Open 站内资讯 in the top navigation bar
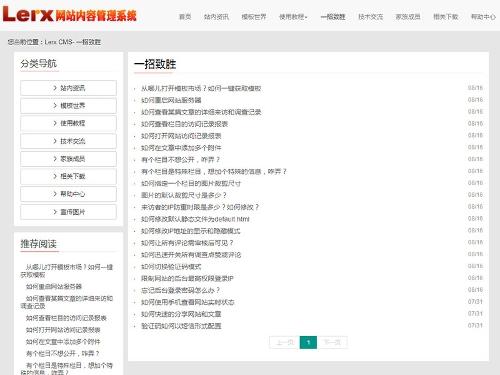This screenshot has height=375, width=500. coord(216,17)
